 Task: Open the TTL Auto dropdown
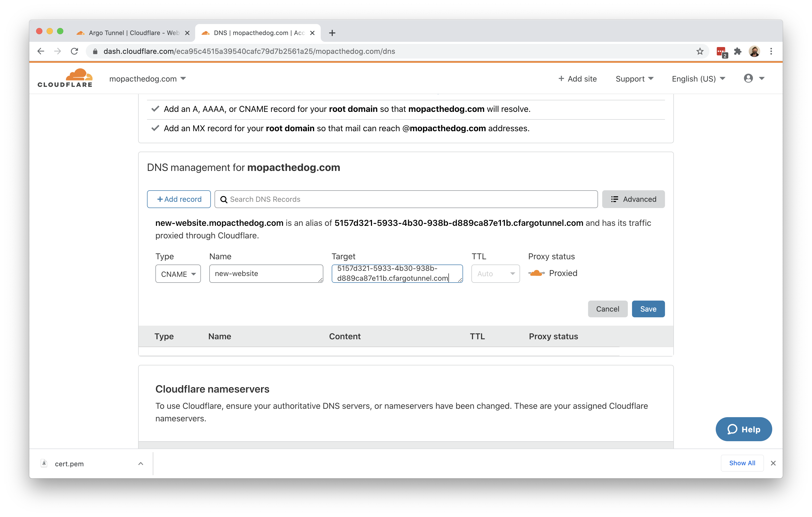(x=495, y=274)
